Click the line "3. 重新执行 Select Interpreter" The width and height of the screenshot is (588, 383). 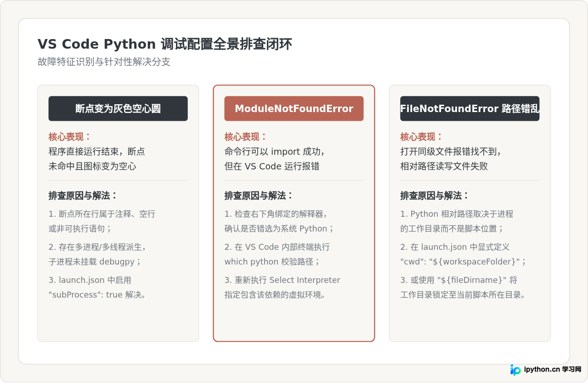tap(283, 280)
